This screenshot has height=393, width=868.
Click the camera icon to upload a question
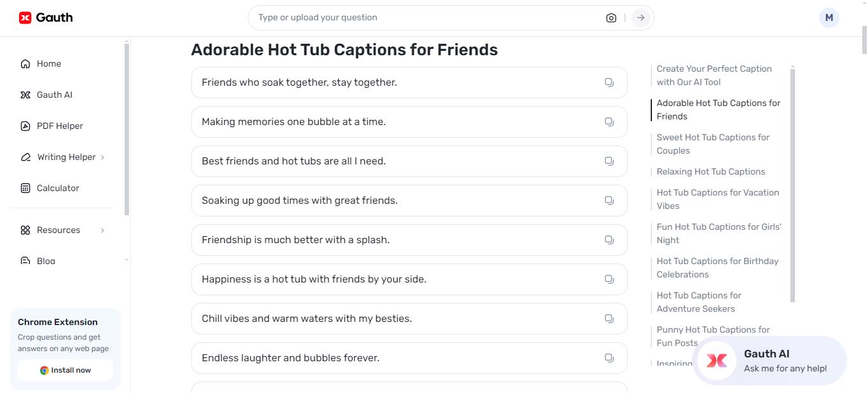tap(611, 17)
